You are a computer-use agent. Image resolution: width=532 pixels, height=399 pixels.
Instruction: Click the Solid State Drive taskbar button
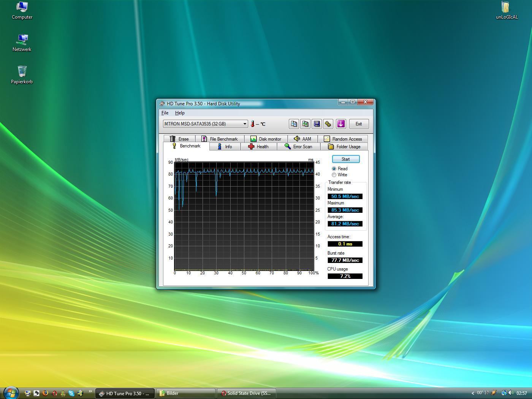246,393
